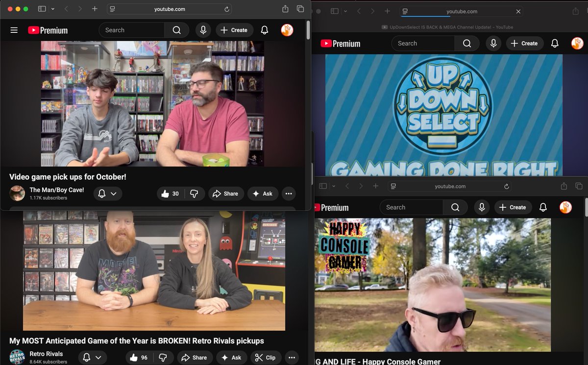Show tab overview in Happy Console Gamer window
Screen dimensions: 588x365
pos(579,186)
